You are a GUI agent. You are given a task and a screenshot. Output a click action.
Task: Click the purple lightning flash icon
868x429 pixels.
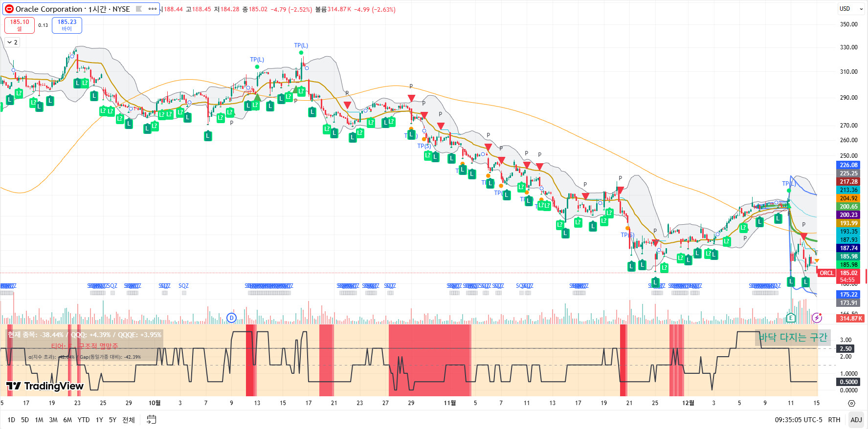coord(817,318)
